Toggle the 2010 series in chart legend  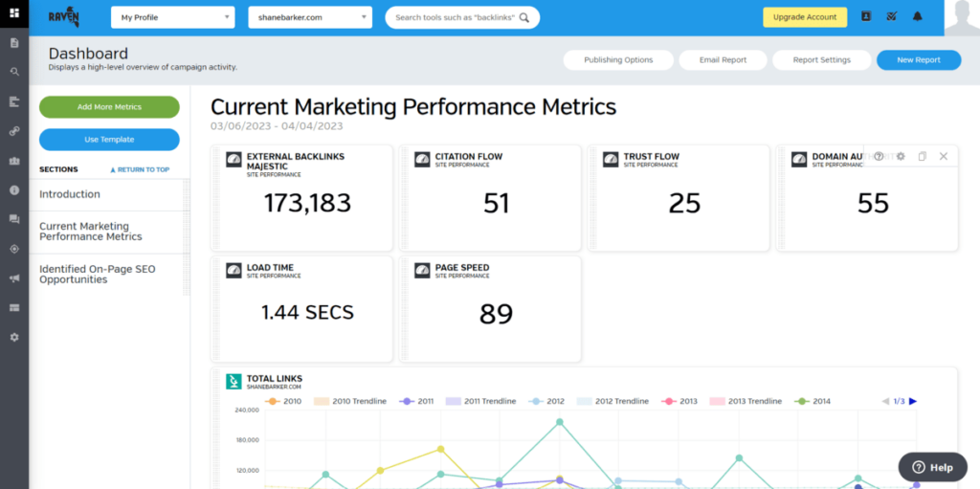click(283, 402)
